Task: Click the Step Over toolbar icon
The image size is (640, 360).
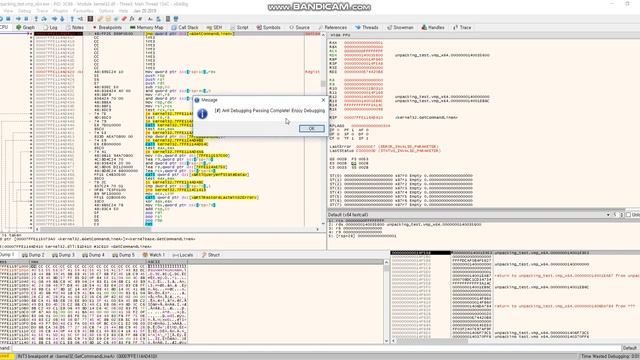Action: [44, 19]
